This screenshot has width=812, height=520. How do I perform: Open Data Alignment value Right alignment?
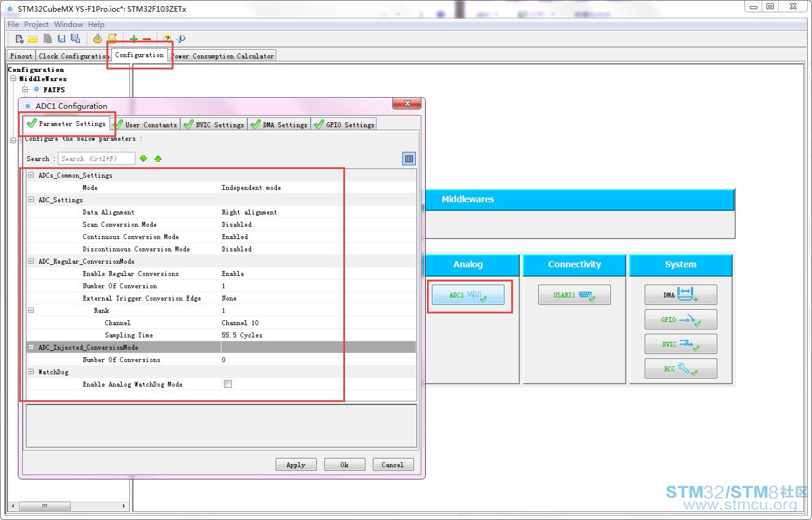pos(249,212)
